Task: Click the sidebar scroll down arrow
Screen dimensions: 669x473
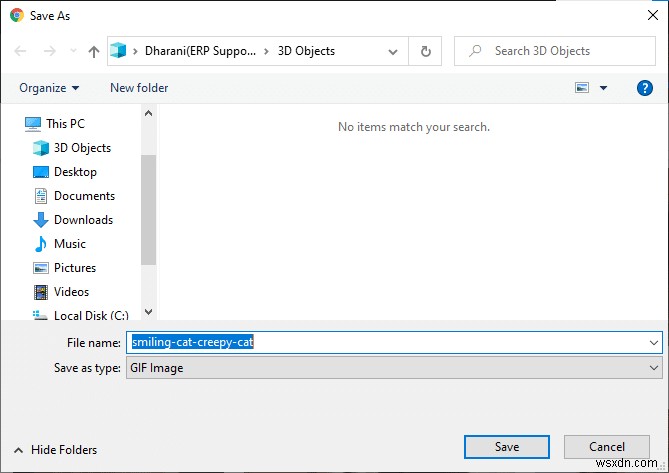Action: point(148,312)
